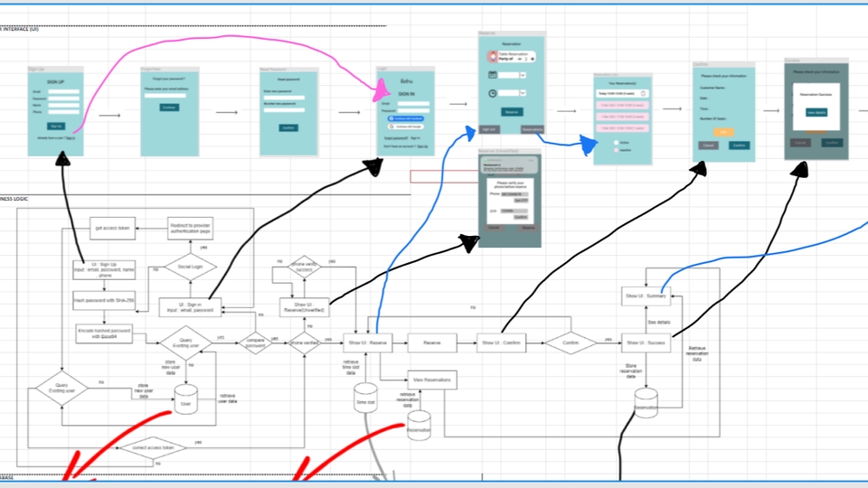Click the Sign out tab in Reserve mockup

(x=489, y=129)
